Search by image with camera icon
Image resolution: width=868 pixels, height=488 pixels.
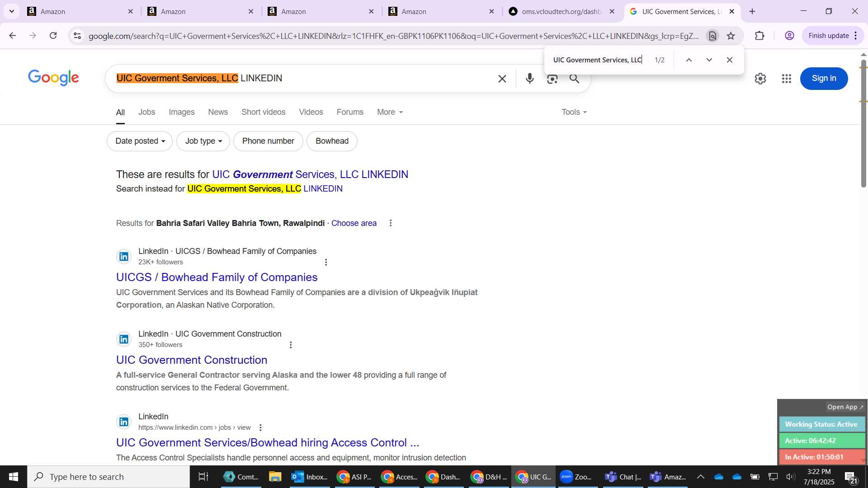pos(552,79)
